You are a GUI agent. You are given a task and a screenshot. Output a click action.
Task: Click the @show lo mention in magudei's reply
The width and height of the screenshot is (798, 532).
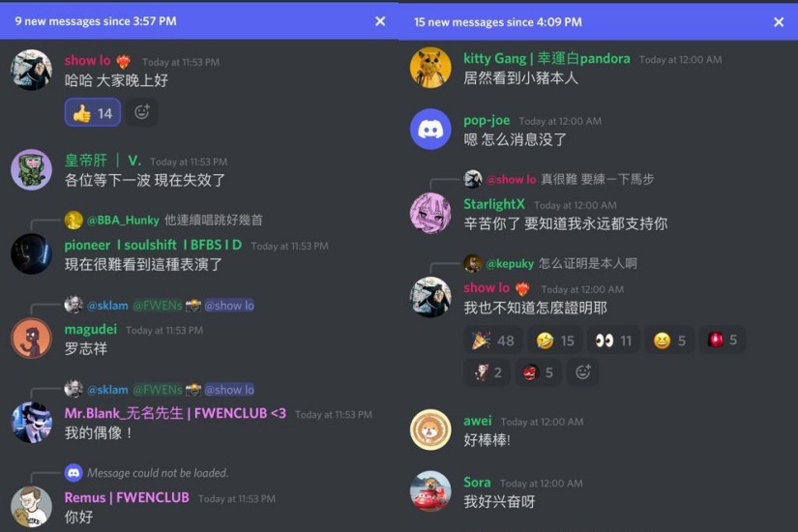click(229, 306)
